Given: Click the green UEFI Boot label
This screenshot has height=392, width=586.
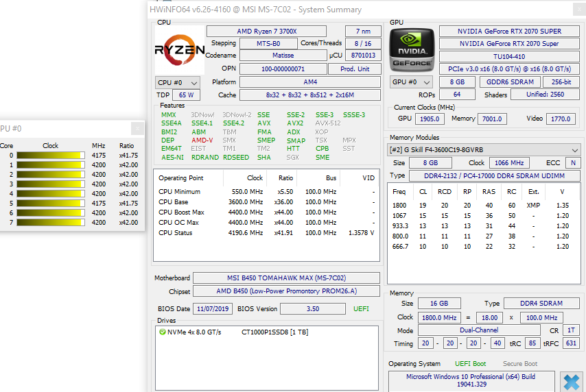Looking at the screenshot, I should [470, 364].
